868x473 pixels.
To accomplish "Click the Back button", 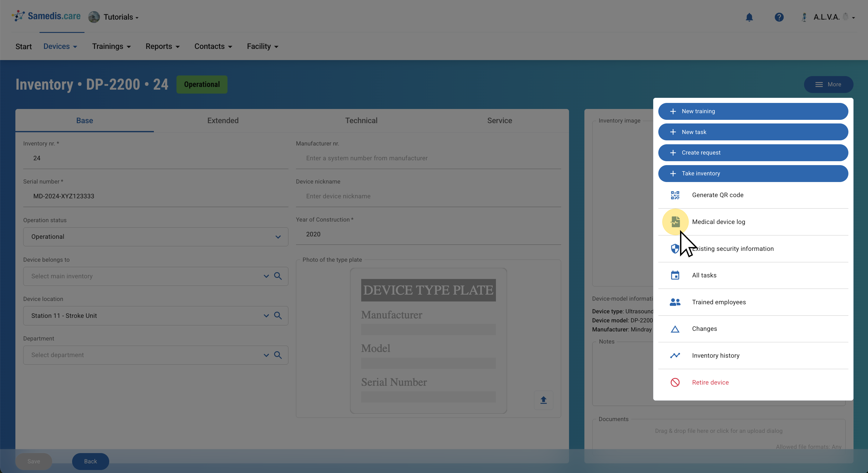I will pos(90,461).
